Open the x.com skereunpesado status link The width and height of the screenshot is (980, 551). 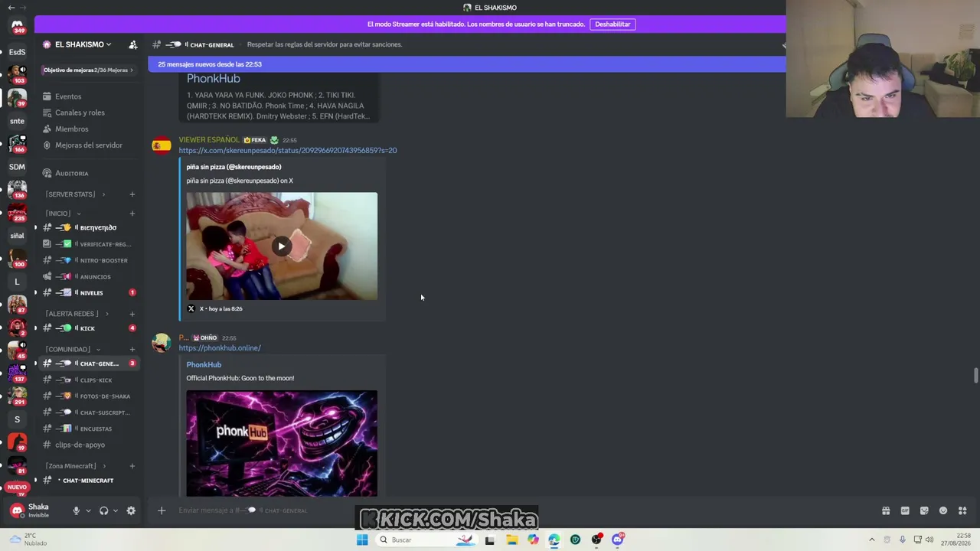point(288,151)
